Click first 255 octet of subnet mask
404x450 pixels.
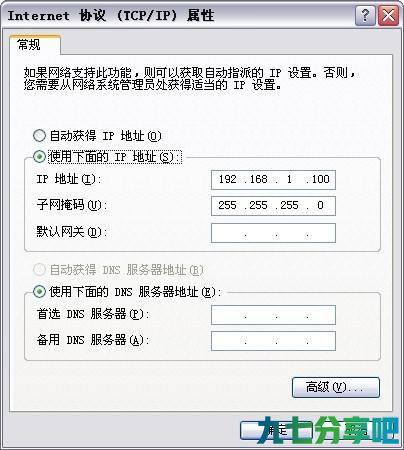228,205
